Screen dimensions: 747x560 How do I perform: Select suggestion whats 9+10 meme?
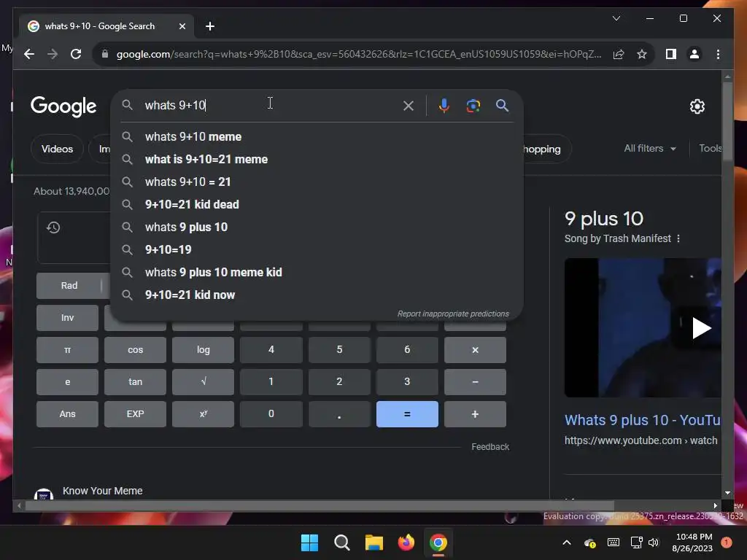317,136
